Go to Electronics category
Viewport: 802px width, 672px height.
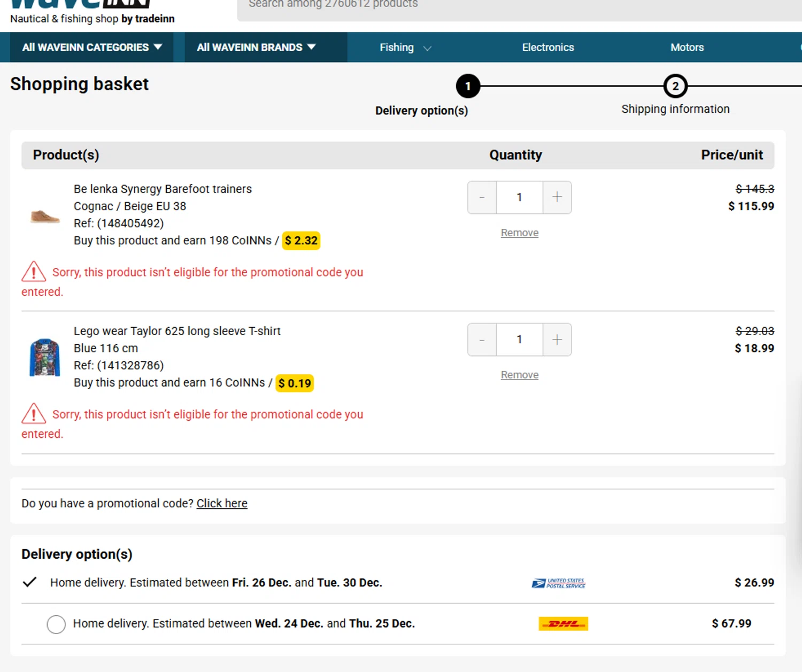[x=547, y=48]
